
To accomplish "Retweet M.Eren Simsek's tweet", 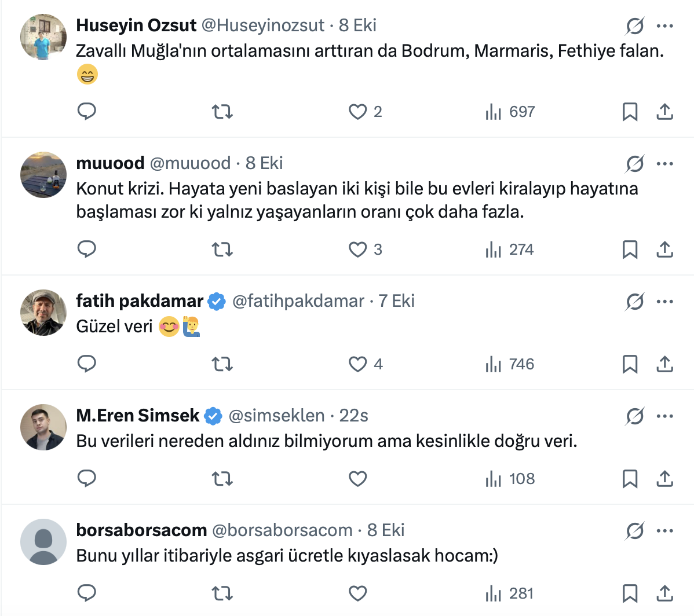I will tap(222, 479).
